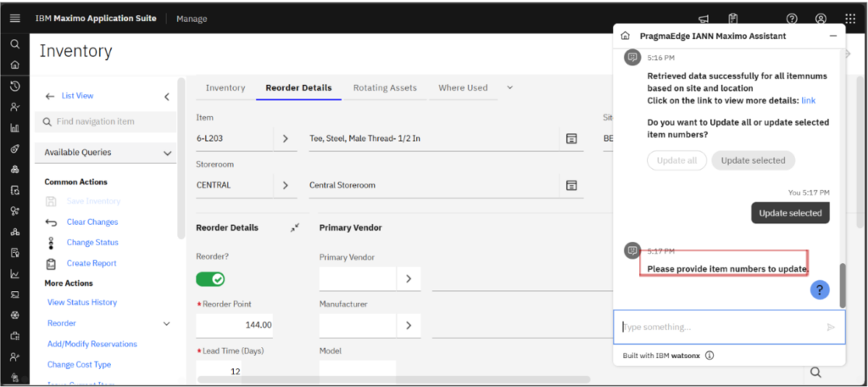This screenshot has width=868, height=387.
Task: Click the Change Status link
Action: coord(92,242)
